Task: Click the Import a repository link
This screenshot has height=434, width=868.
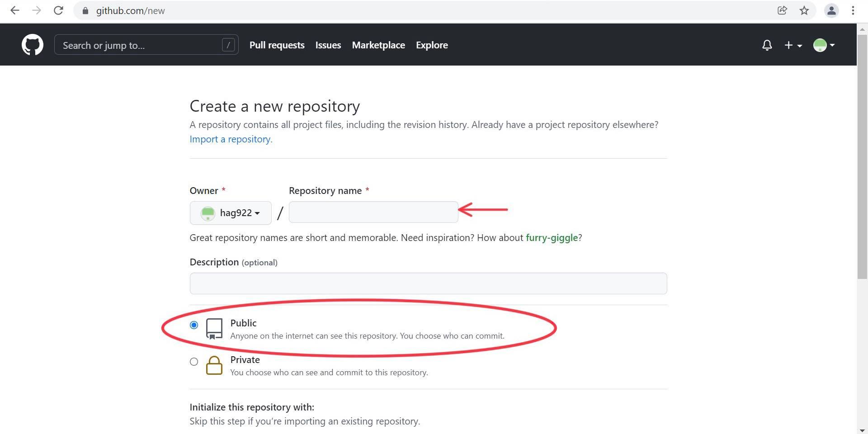Action: coord(231,139)
